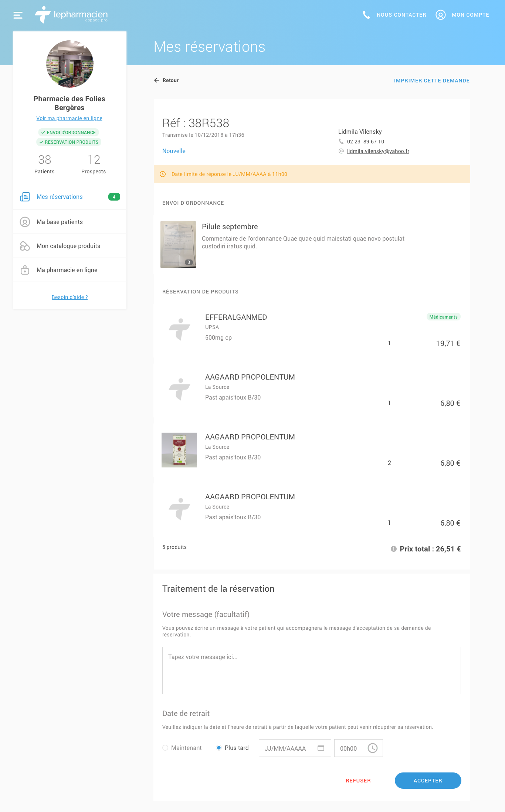Click the message text area
This screenshot has width=505, height=812.
[x=311, y=670]
